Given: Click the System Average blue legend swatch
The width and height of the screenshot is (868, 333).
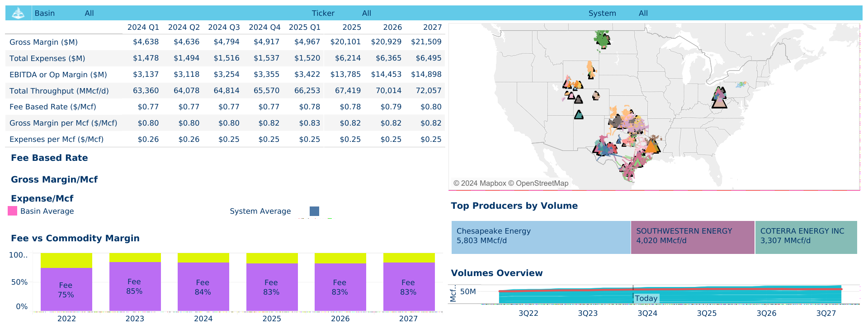Looking at the screenshot, I should point(314,211).
